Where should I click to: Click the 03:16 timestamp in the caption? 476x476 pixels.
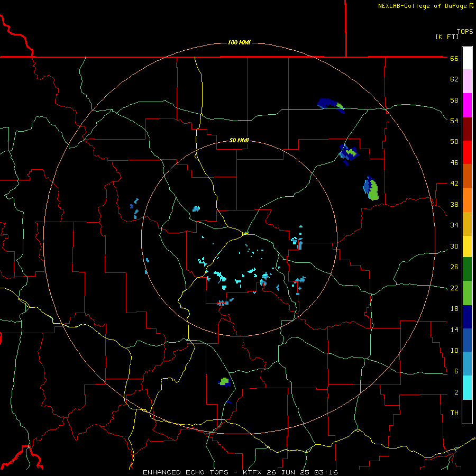click(326, 472)
